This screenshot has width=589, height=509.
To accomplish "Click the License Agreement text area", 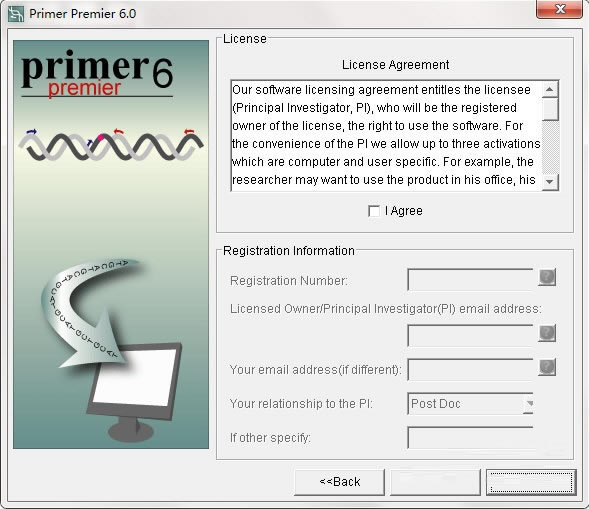I will (x=387, y=135).
